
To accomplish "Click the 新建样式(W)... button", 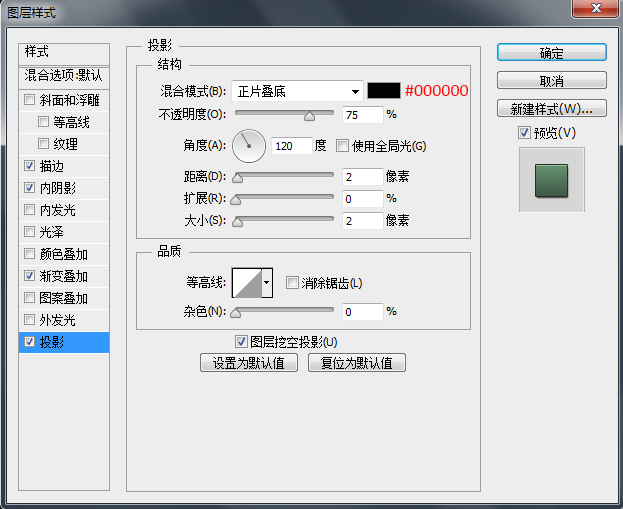I will click(x=552, y=108).
